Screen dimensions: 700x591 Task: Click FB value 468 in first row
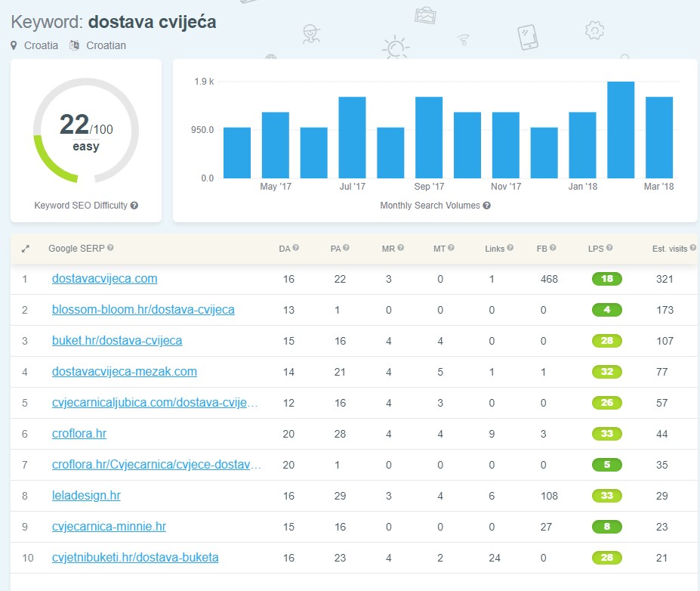pyautogui.click(x=549, y=279)
